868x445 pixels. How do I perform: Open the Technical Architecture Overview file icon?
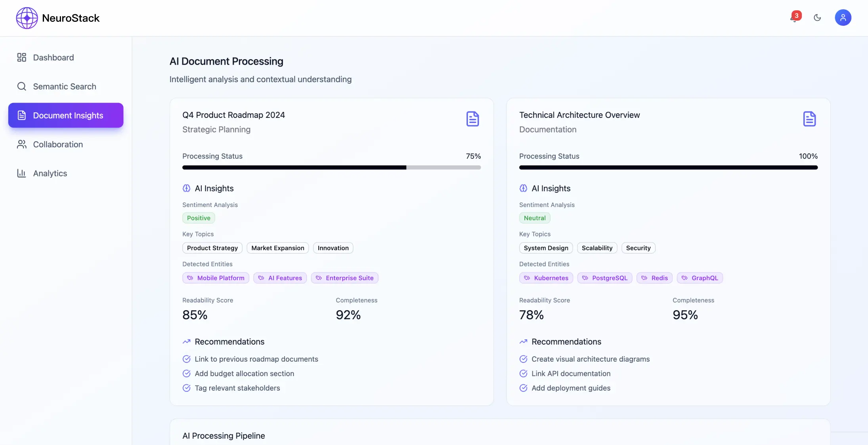click(x=809, y=119)
